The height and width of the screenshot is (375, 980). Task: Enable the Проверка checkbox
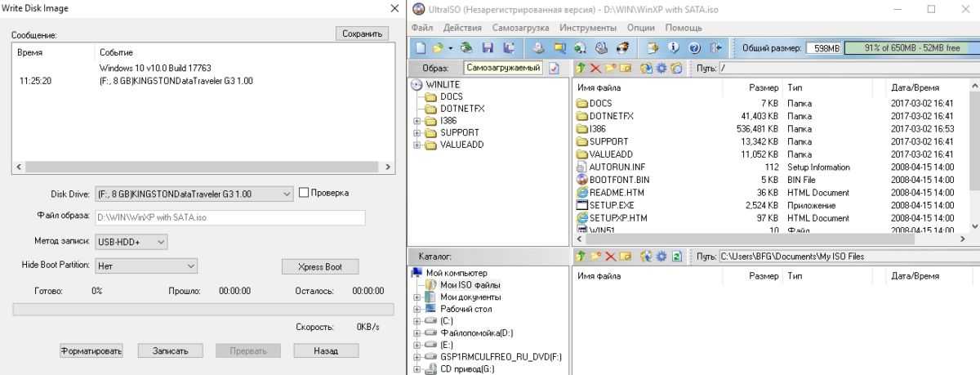pyautogui.click(x=304, y=193)
